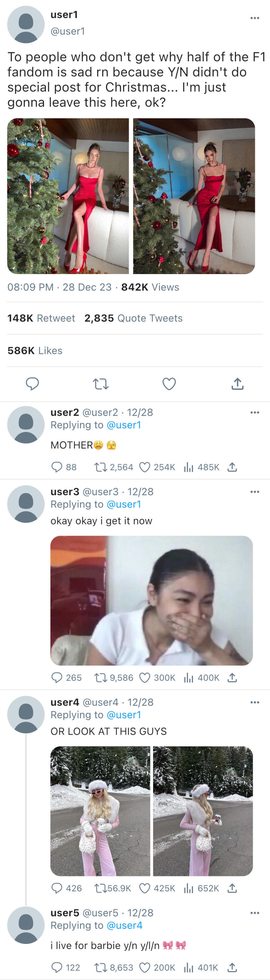Share user1's main tweet
The width and height of the screenshot is (270, 980).
[237, 384]
